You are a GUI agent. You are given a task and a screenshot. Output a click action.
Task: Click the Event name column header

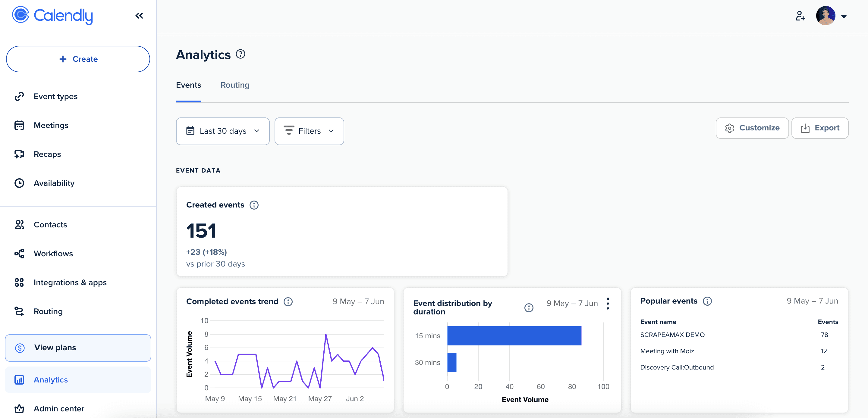click(x=658, y=322)
